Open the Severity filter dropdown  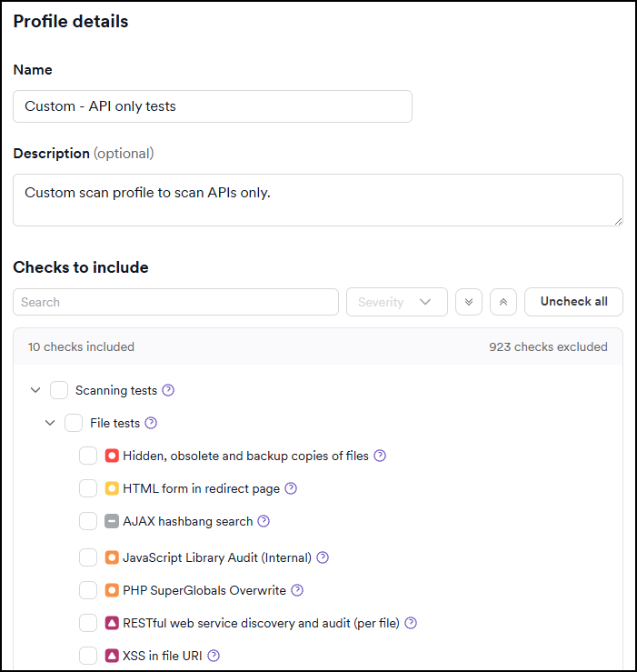(x=396, y=302)
